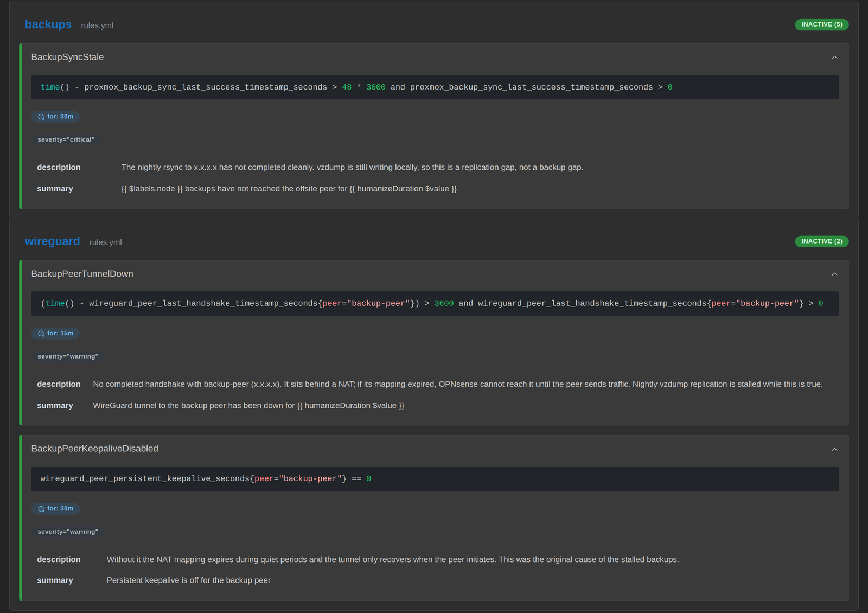Click the wireguard_peer_last_handshake expression code block
The image size is (868, 613).
click(435, 304)
